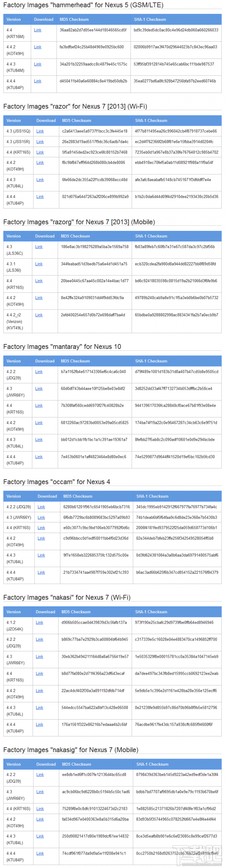Open the 4.3 (JLS36C) razorg download link
Screen dimensions: 225x868
pyautogui.click(x=39, y=247)
